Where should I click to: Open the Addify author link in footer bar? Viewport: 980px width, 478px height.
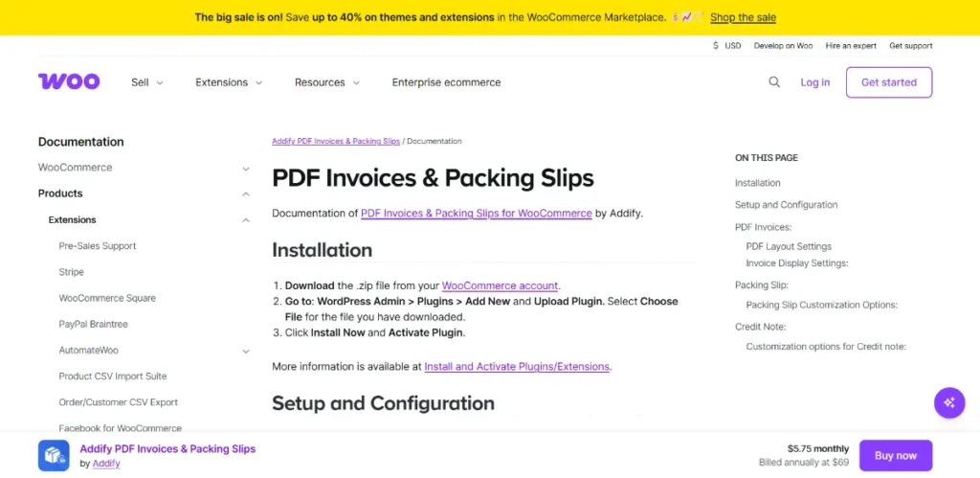(x=106, y=464)
